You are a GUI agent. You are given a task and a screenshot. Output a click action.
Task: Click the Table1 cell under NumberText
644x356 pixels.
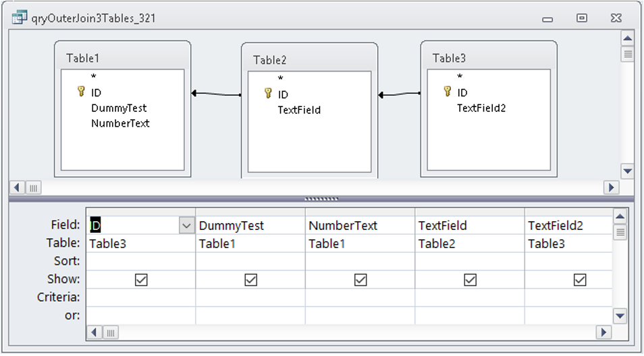pos(360,243)
